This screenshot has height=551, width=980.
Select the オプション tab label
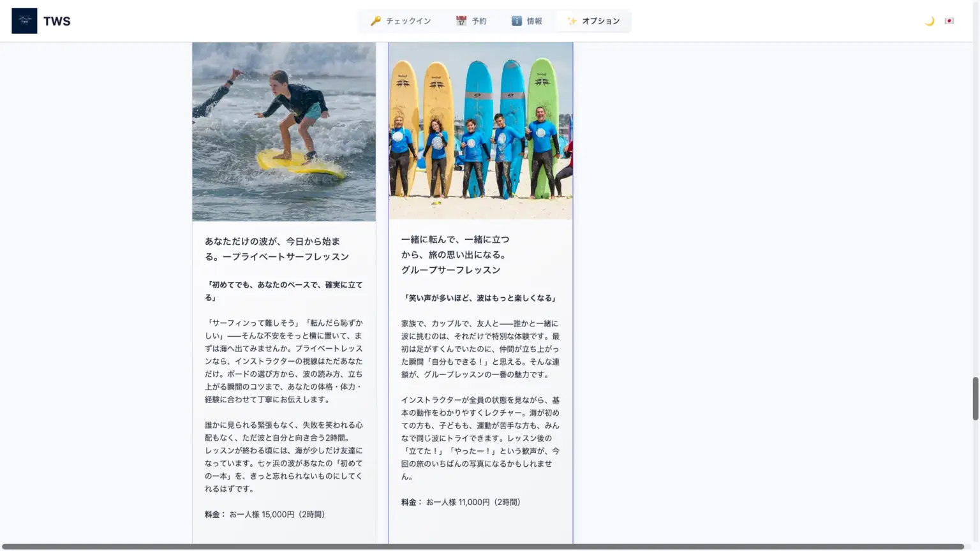tap(600, 21)
